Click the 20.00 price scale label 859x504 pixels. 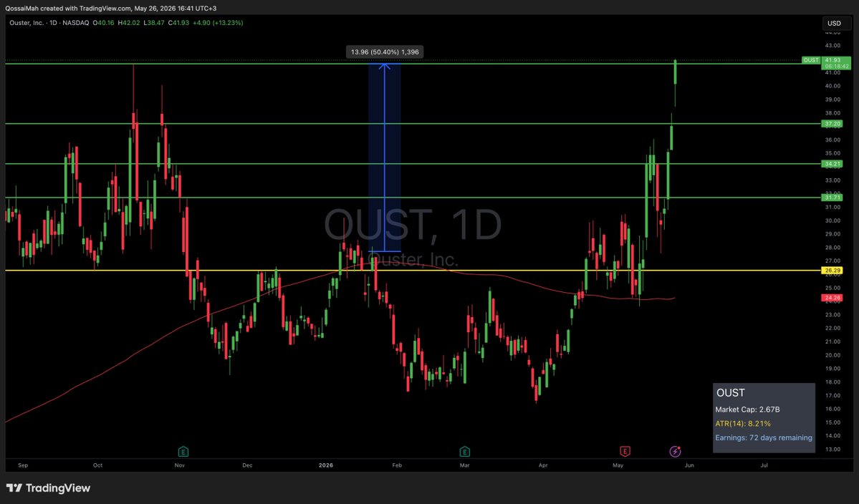(832, 355)
